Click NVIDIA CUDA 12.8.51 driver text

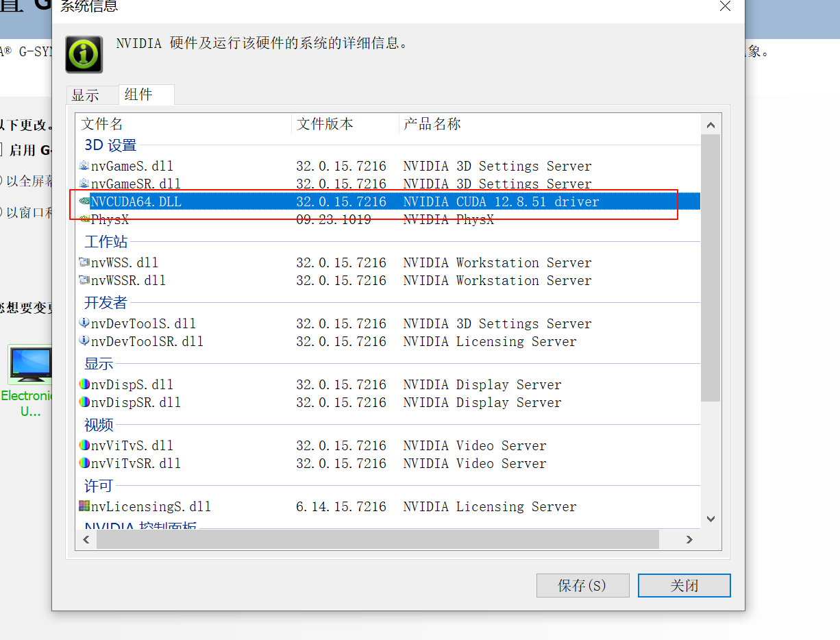coord(502,201)
